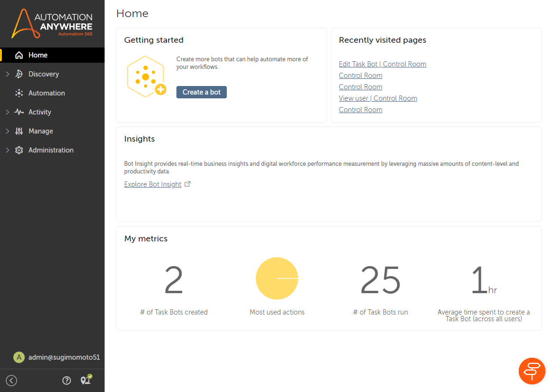This screenshot has width=553, height=392.
Task: Click the admin user avatar icon
Action: click(19, 357)
